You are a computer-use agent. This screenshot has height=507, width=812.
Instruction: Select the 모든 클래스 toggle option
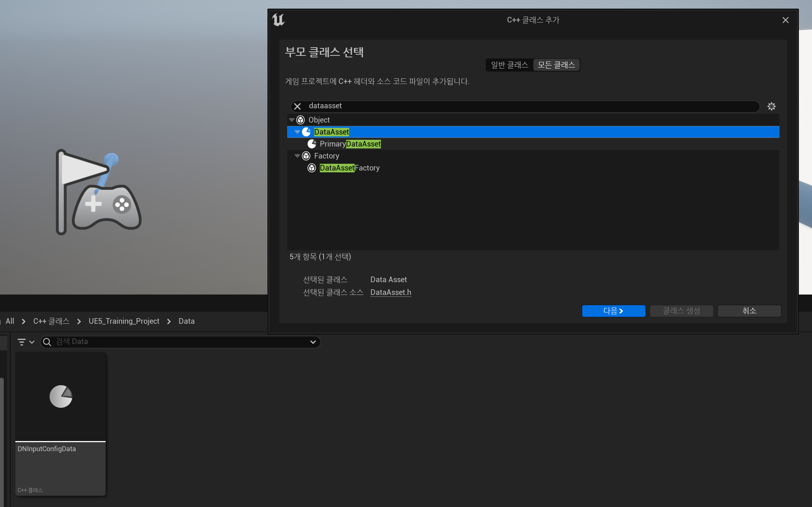pyautogui.click(x=556, y=65)
